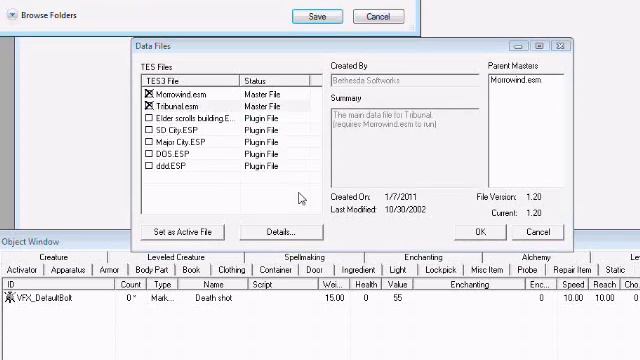Collapse the Browse Folders expander
Screen dimensions: 640x360
(x=12, y=15)
